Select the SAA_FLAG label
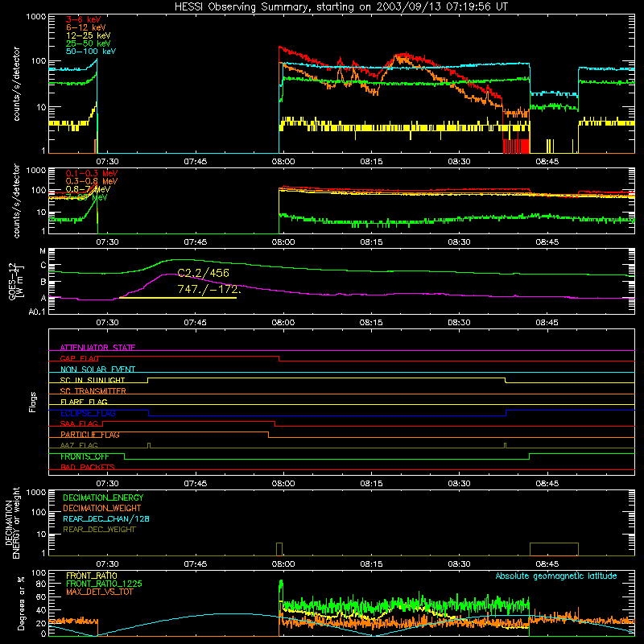Viewport: 644px width, 644px height. 79,423
